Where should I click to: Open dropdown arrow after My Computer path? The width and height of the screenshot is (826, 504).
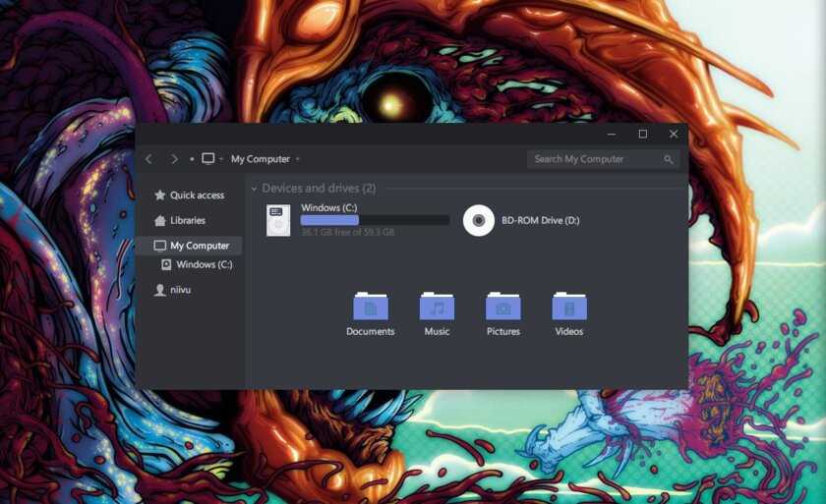[x=298, y=159]
